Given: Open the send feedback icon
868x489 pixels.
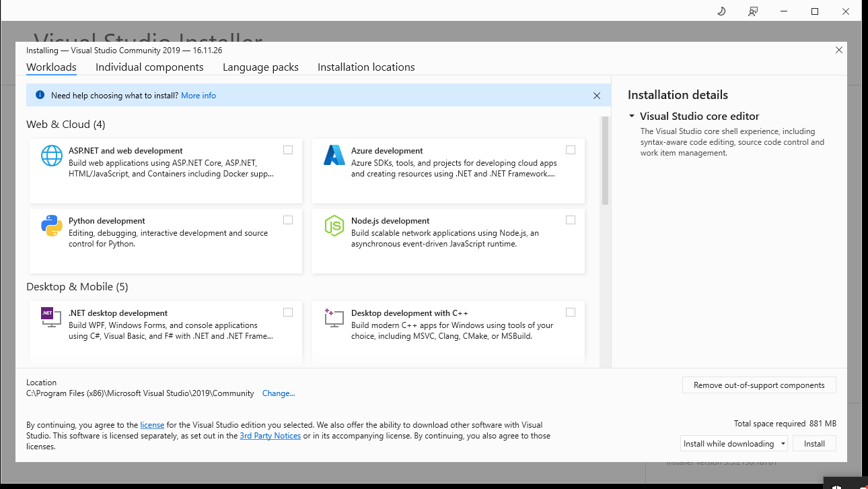Looking at the screenshot, I should click(x=753, y=11).
